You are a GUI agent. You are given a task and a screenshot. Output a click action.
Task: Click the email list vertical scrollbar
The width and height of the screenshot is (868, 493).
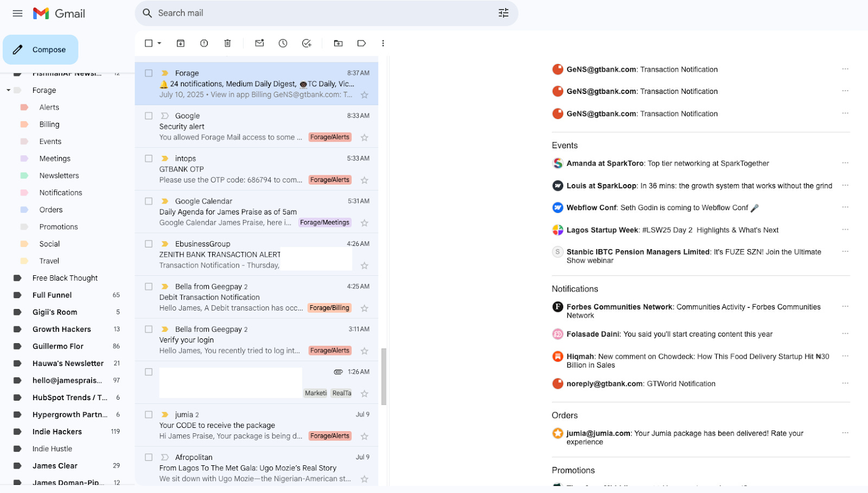pos(384,377)
